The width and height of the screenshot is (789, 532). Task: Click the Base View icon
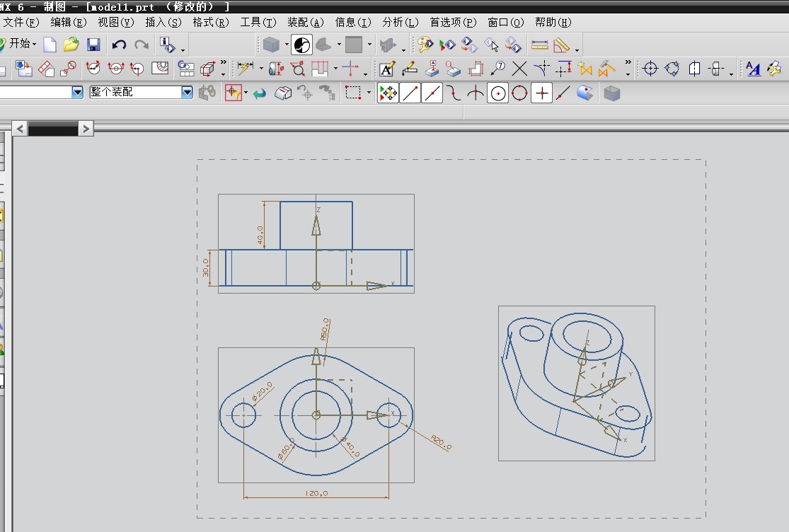[x=23, y=69]
